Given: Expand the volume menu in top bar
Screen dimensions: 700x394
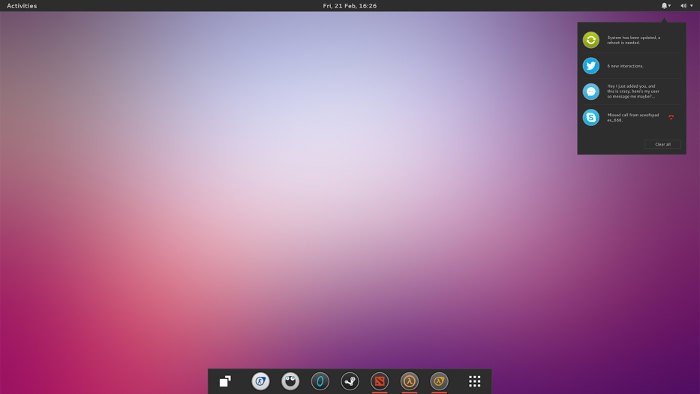Looking at the screenshot, I should 686,6.
